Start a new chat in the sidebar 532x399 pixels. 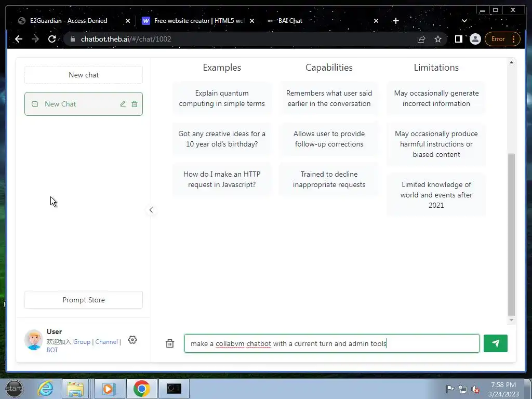pyautogui.click(x=84, y=75)
